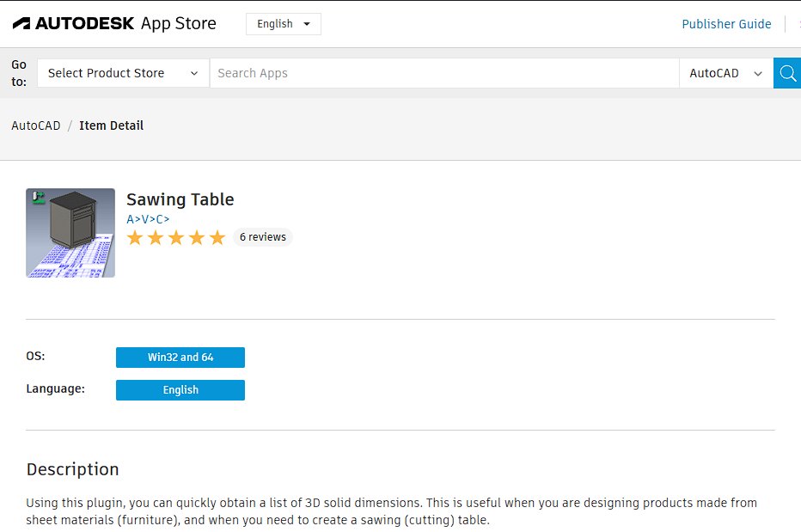This screenshot has height=532, width=801.
Task: Click the Autodesk App Store logo
Action: pos(114,23)
